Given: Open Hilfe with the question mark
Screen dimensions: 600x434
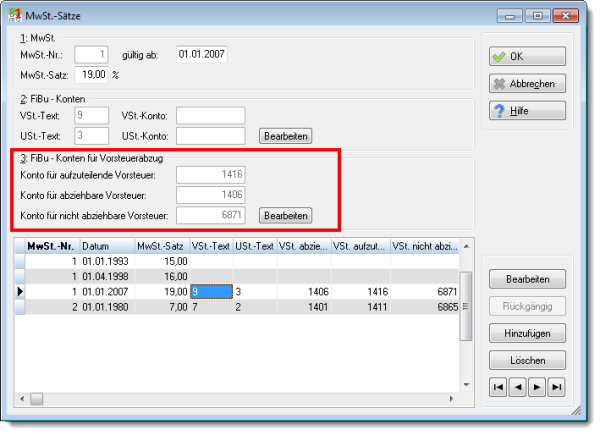Looking at the screenshot, I should (x=527, y=111).
